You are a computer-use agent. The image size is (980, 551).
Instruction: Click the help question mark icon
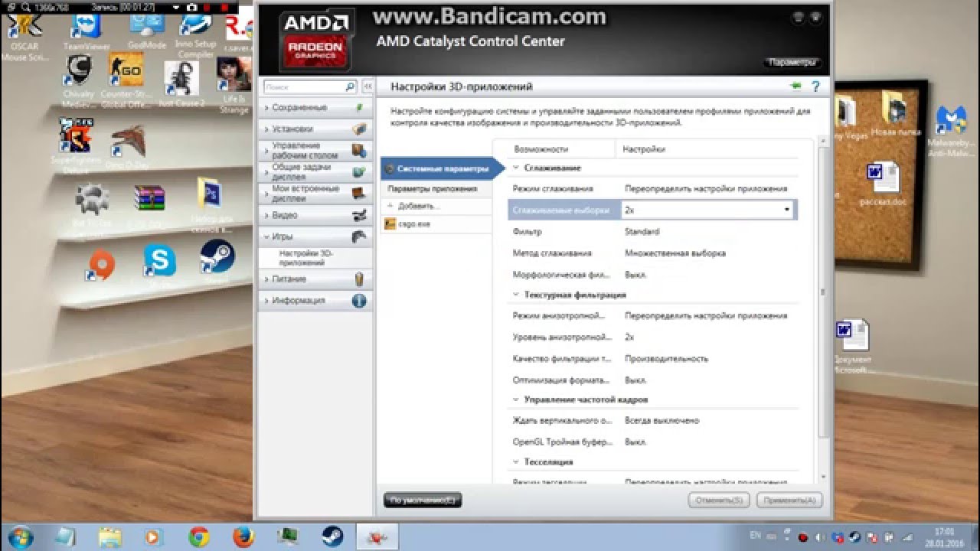[815, 87]
